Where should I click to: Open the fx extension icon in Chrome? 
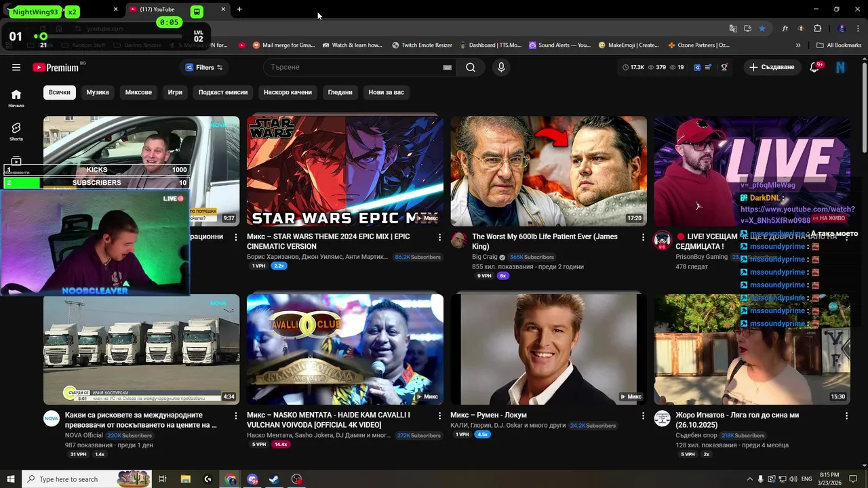pyautogui.click(x=785, y=28)
